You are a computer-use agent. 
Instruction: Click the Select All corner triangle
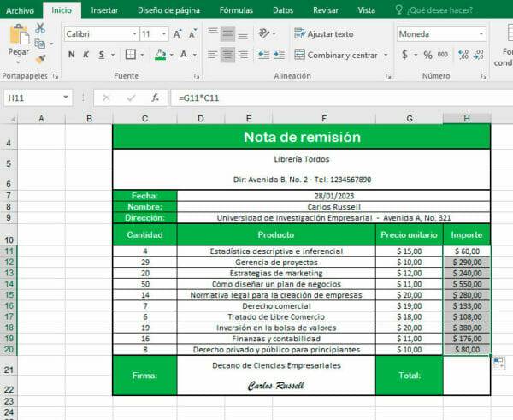click(11, 119)
